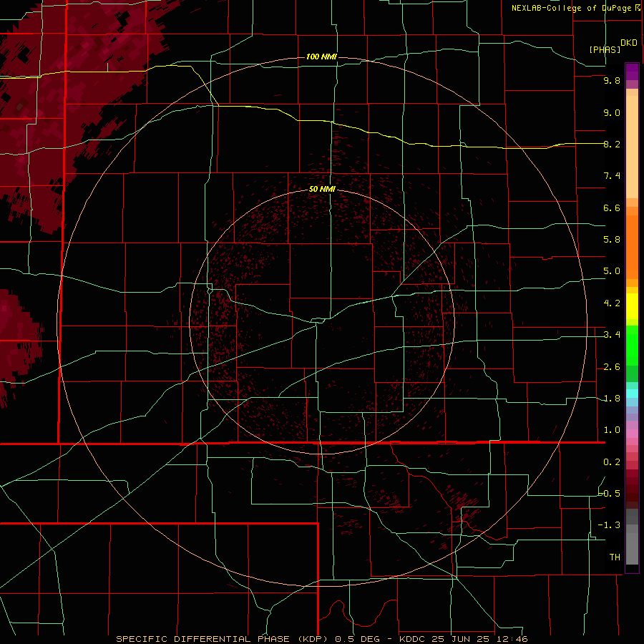Click the 1.0 value on color scale
This screenshot has width=644, height=644.
click(x=612, y=430)
